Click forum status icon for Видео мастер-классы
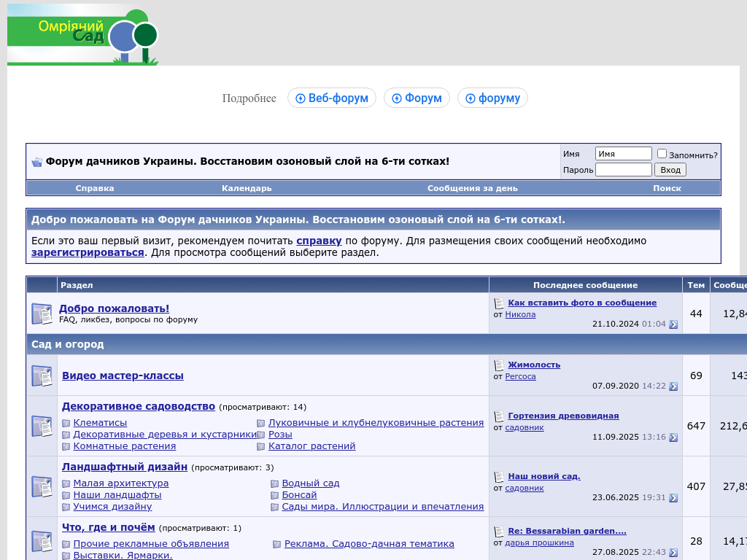 (x=42, y=376)
